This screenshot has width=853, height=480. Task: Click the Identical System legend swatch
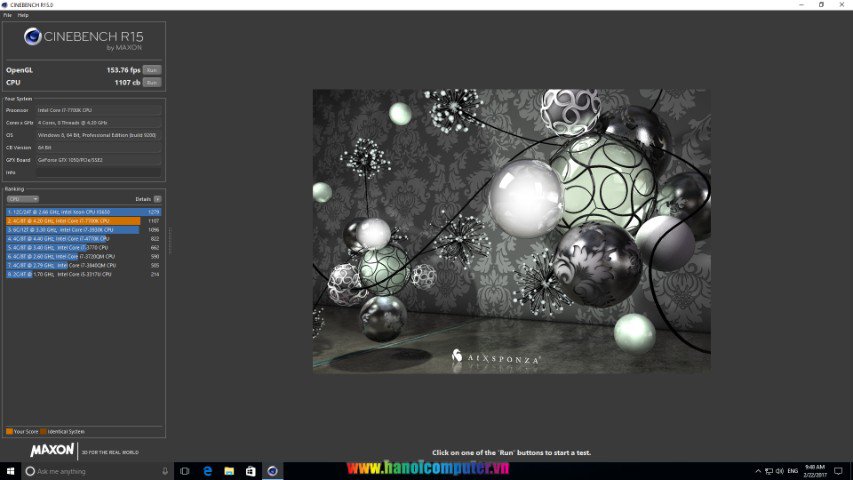click(44, 432)
